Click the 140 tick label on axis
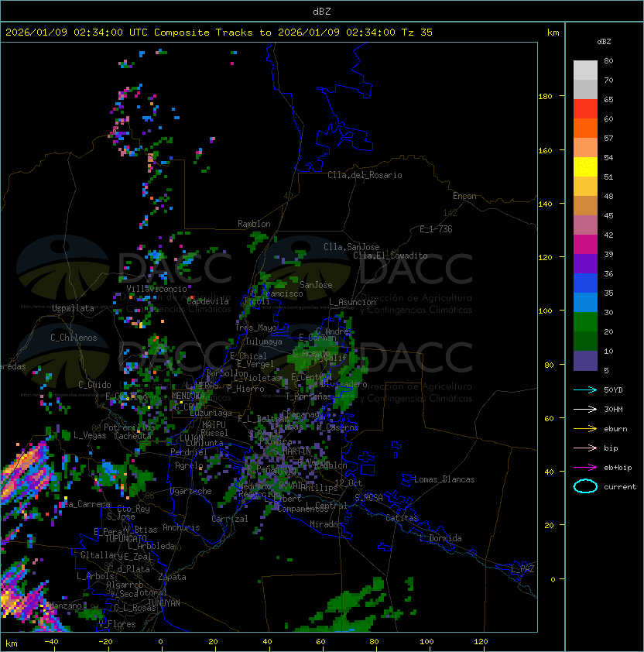Viewport: 644px width, 652px height. [545, 204]
